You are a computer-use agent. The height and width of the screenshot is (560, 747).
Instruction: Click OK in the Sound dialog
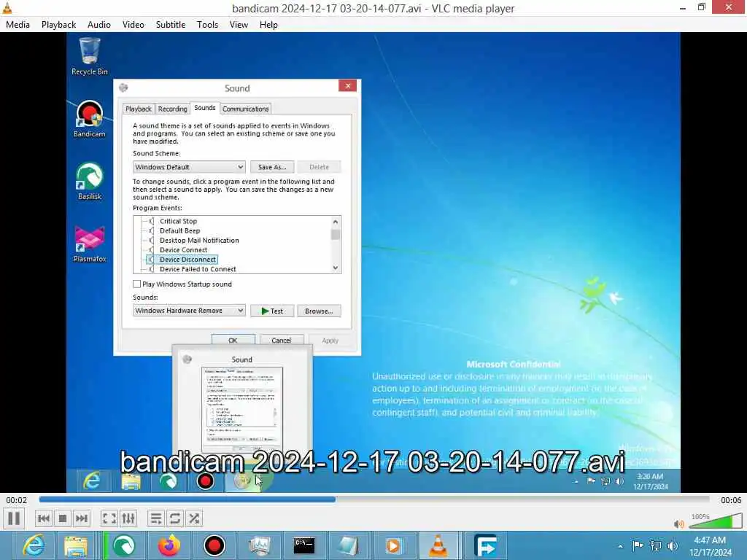click(233, 341)
